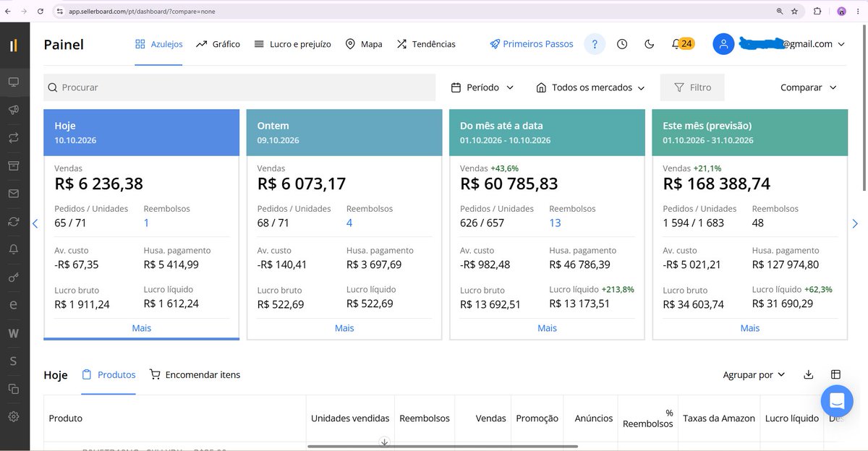Image resolution: width=868 pixels, height=451 pixels.
Task: Open refund count 1 in Hoje card
Action: click(146, 223)
